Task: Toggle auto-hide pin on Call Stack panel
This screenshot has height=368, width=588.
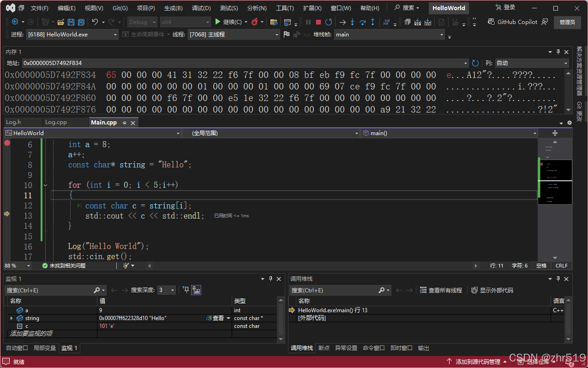Action: (x=558, y=279)
